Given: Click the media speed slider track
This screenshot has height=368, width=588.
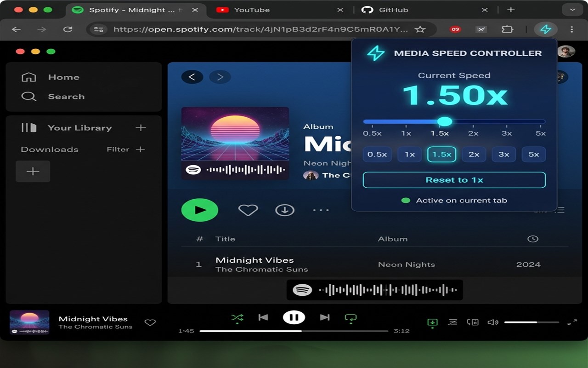Looking at the screenshot, I should coord(454,122).
